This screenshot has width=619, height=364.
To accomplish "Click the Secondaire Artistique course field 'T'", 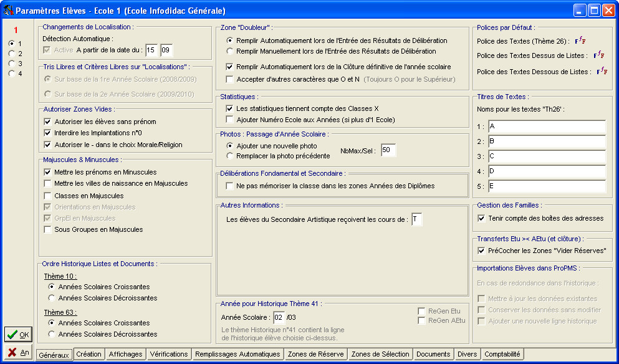I will pyautogui.click(x=416, y=219).
